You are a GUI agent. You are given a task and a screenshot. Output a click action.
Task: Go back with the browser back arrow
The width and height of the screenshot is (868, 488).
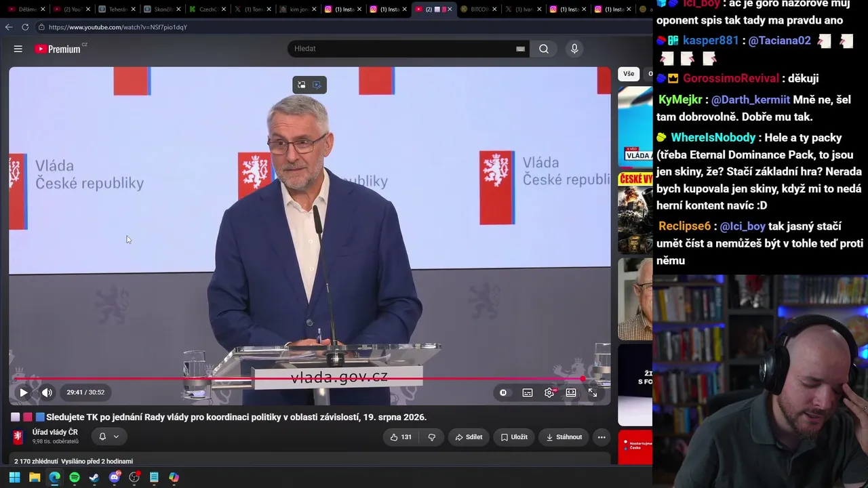(9, 27)
